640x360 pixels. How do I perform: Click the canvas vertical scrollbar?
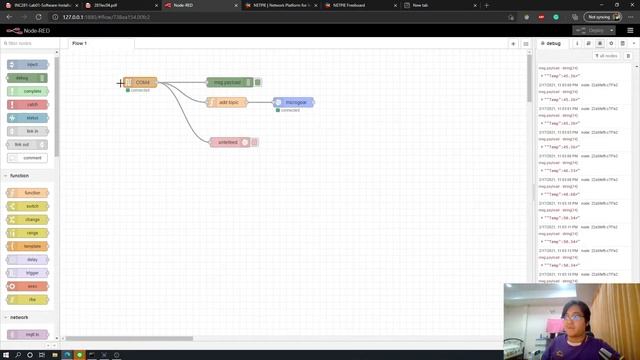[529, 78]
